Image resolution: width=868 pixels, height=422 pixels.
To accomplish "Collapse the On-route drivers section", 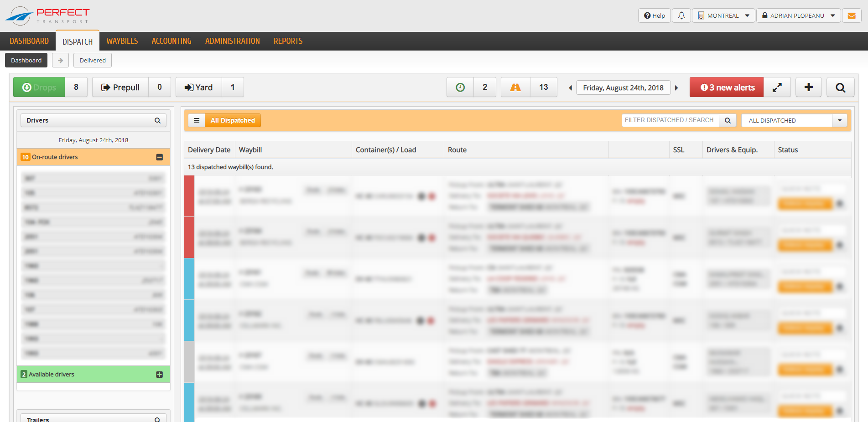I will 159,157.
